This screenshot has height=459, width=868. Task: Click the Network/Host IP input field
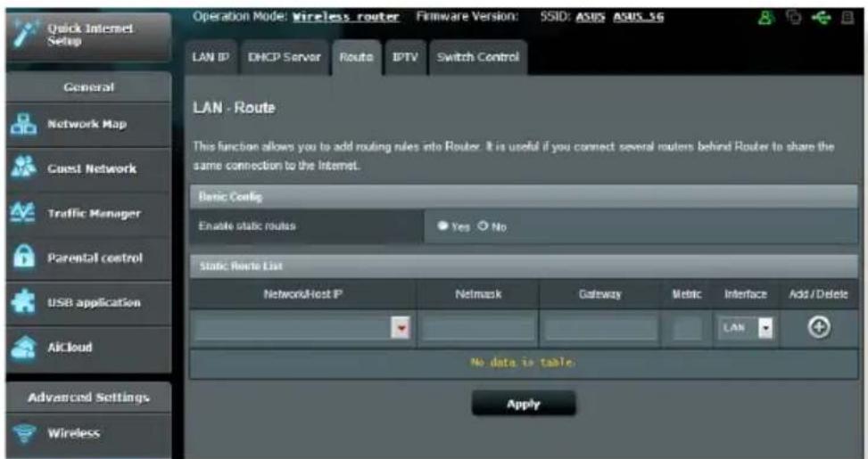click(294, 329)
